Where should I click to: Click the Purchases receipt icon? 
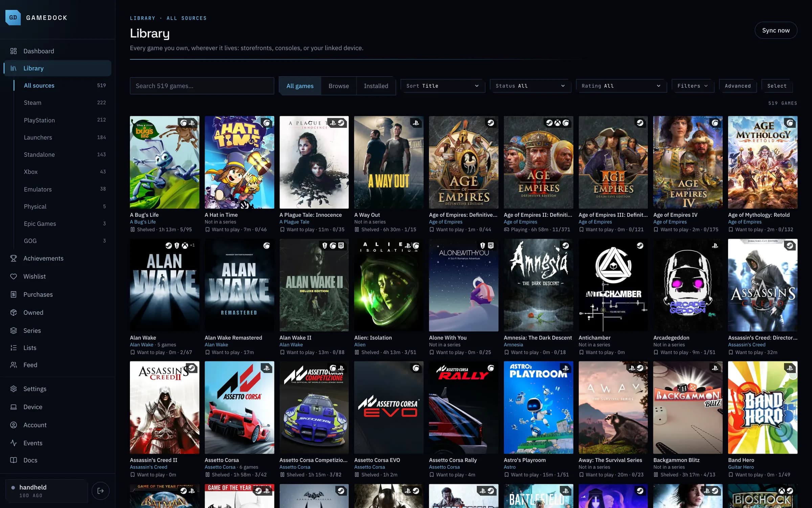point(14,295)
